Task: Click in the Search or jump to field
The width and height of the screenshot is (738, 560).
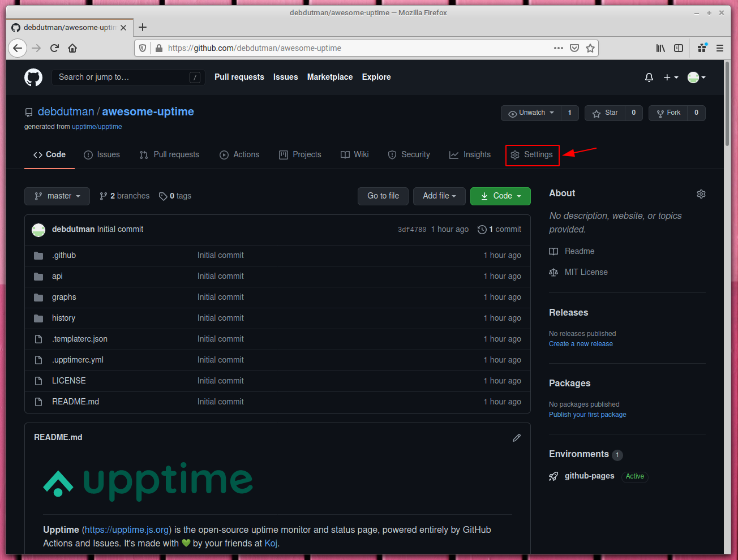Action: (x=128, y=77)
